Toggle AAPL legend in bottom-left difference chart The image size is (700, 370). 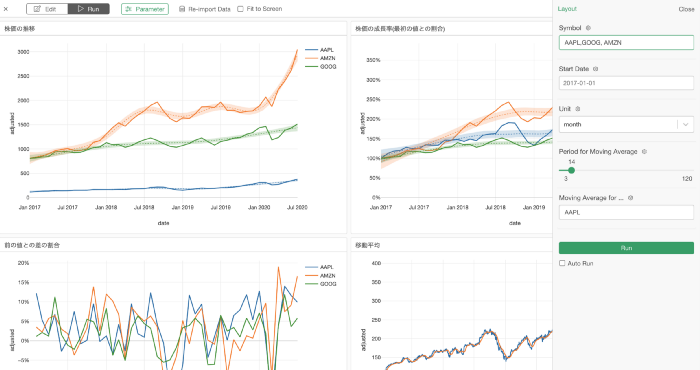tap(320, 267)
